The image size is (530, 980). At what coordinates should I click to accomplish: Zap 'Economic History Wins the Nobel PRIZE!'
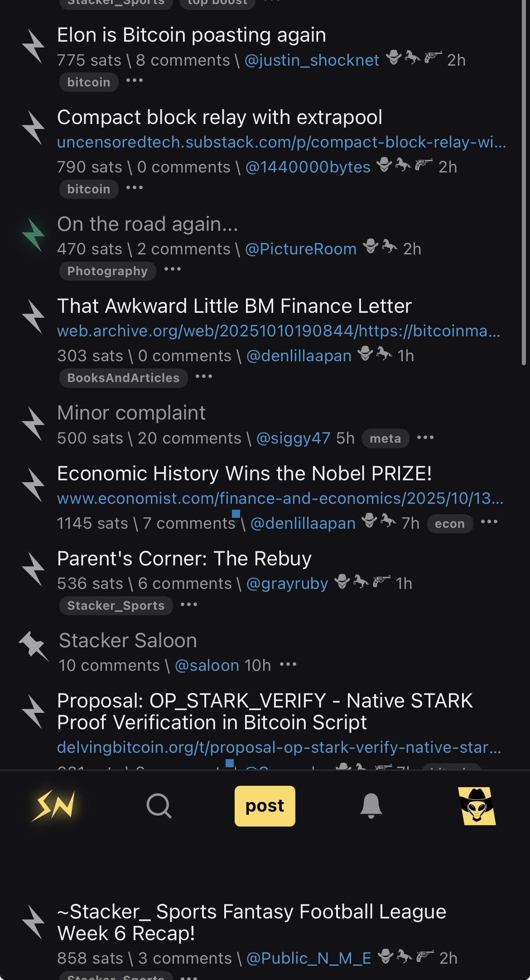(34, 485)
